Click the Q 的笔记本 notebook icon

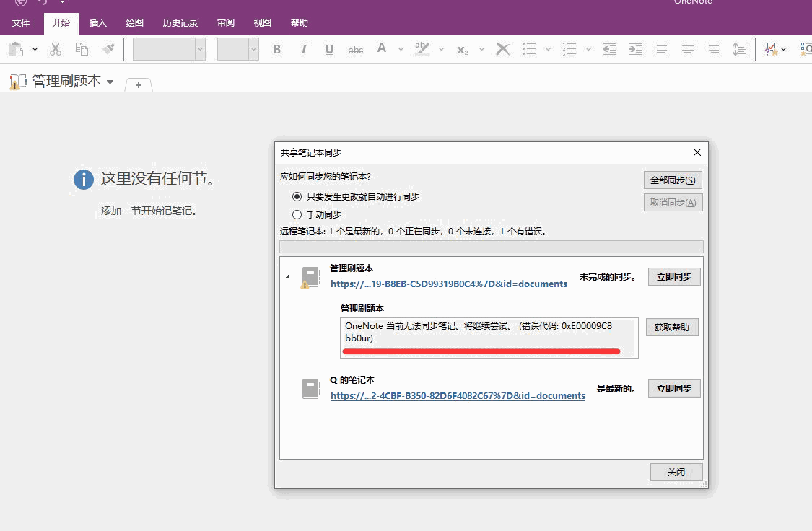pyautogui.click(x=310, y=389)
